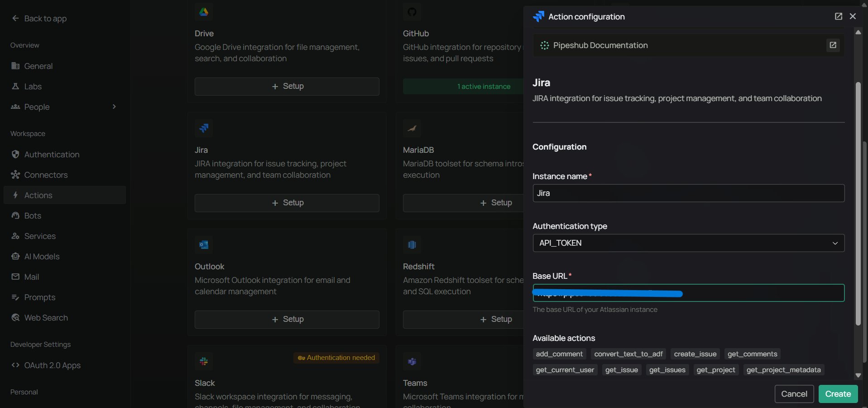Create the Jira action instance
This screenshot has height=408, width=868.
(x=838, y=394)
